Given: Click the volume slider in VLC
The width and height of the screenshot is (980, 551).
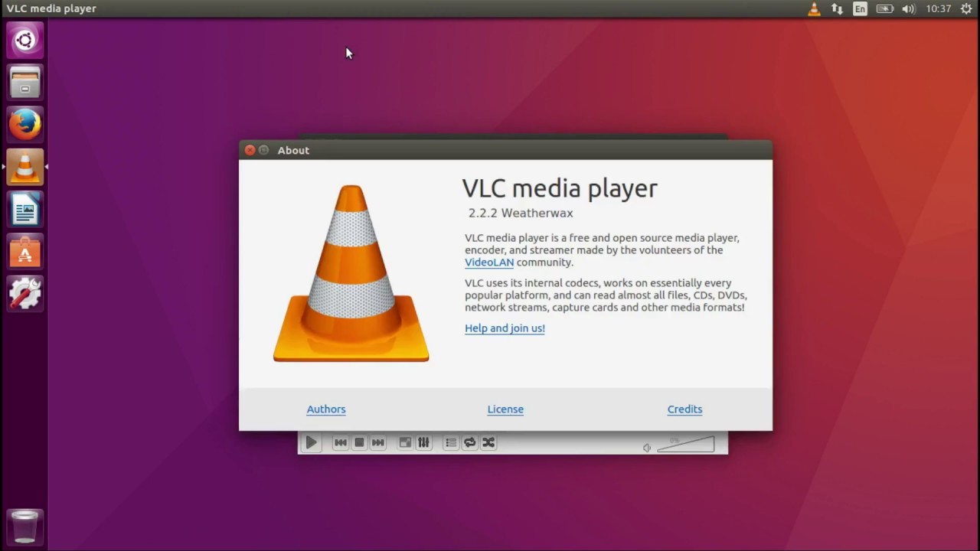Looking at the screenshot, I should click(685, 444).
